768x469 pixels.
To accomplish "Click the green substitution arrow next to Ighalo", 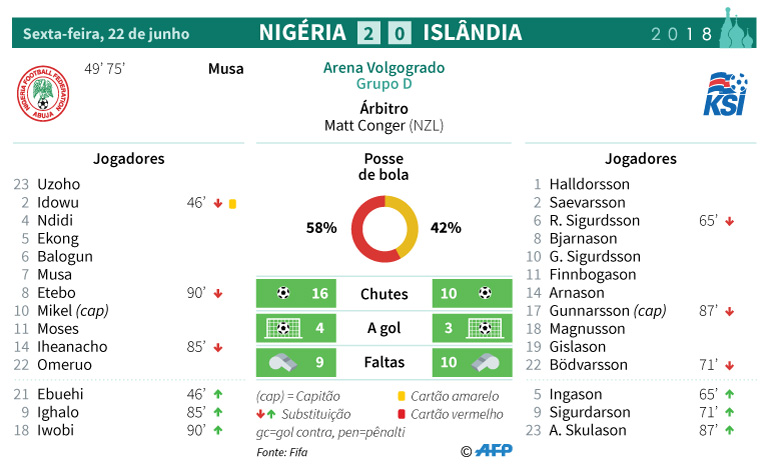I will tap(218, 412).
